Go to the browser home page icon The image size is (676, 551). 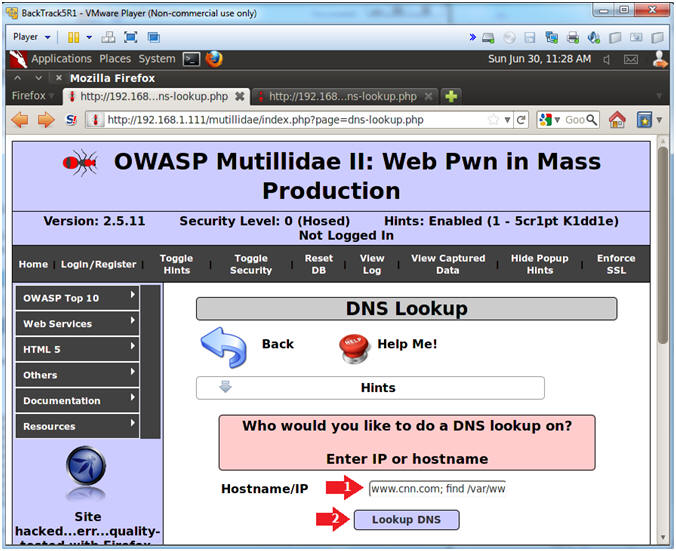pos(617,119)
